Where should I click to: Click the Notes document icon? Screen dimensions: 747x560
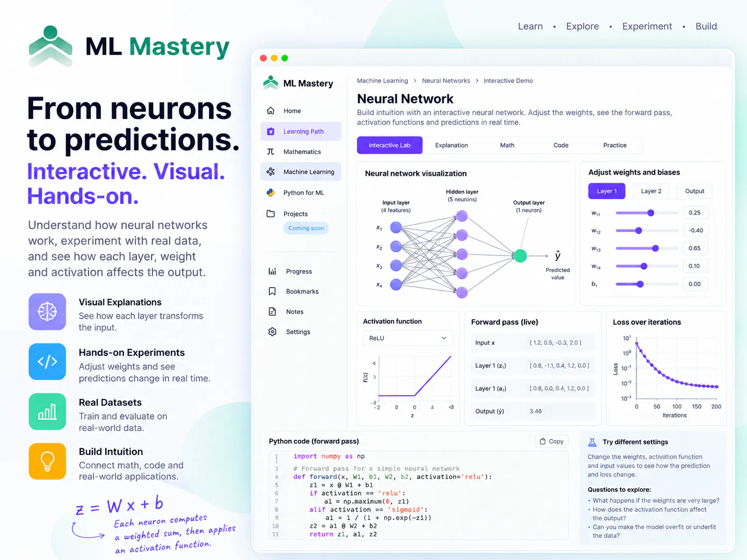click(272, 311)
